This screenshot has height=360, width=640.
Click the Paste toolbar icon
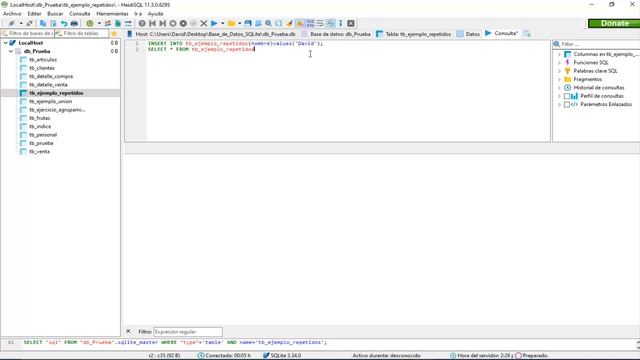[x=53, y=24]
